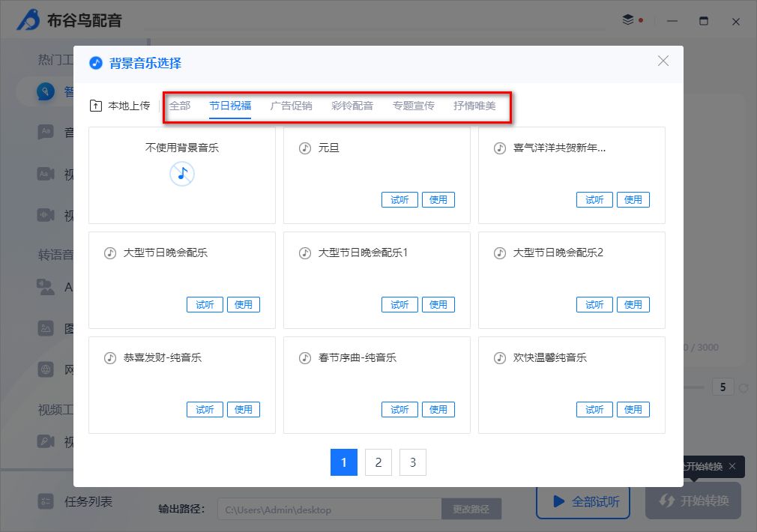Click the music icon beside 大型节日晚会配乐2
The width and height of the screenshot is (757, 532).
click(500, 253)
